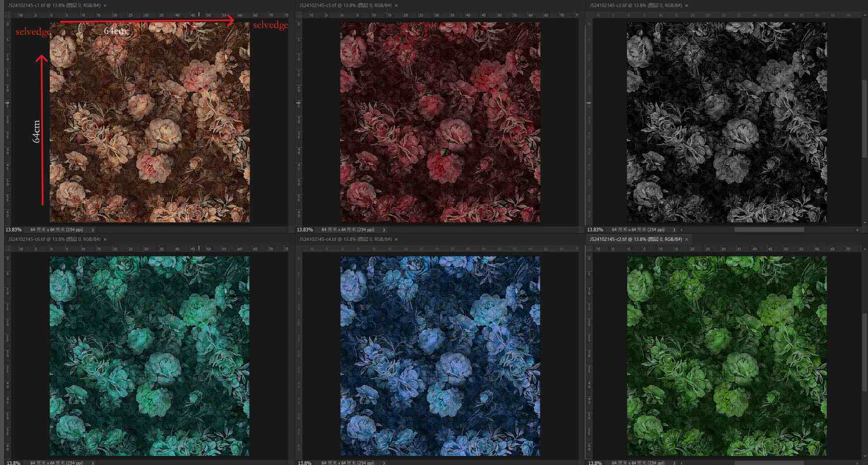This screenshot has height=465, width=868.
Task: Click scroll-left arrow in c3.tif status bar
Action: (x=682, y=230)
